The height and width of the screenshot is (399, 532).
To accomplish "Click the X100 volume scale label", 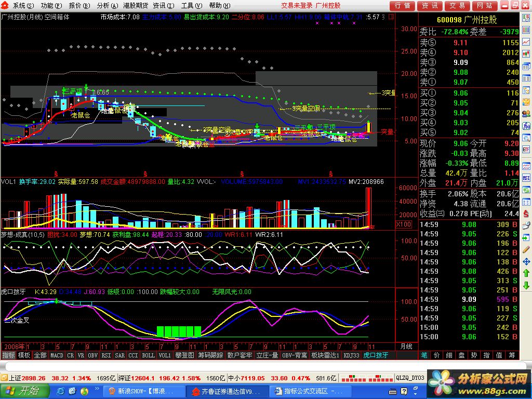I will tap(403, 224).
